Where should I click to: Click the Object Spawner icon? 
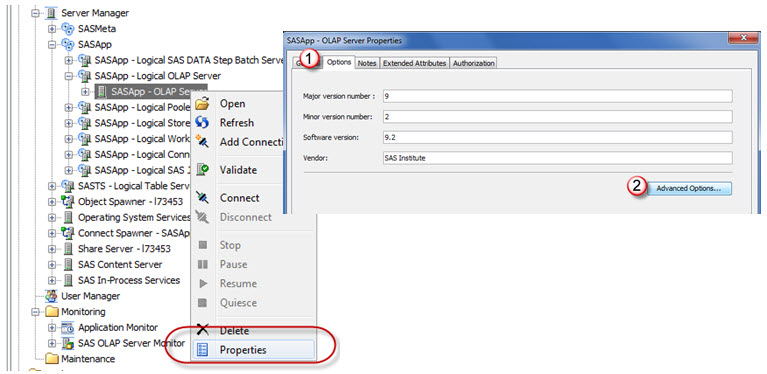[68, 201]
